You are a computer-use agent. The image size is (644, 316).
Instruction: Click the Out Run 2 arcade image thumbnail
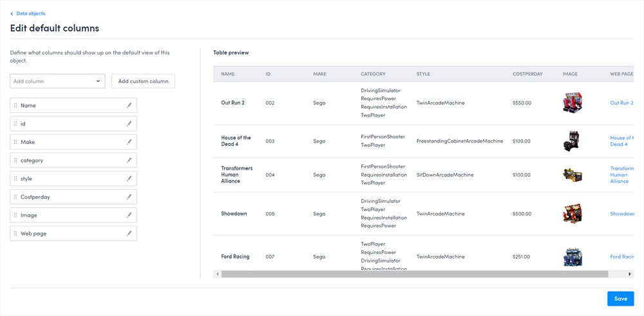tap(572, 103)
